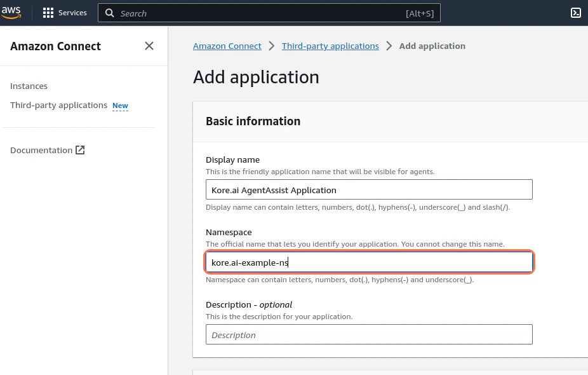Click 'This is the description for your application' text
Viewport: 588px width, 375px height.
279,317
